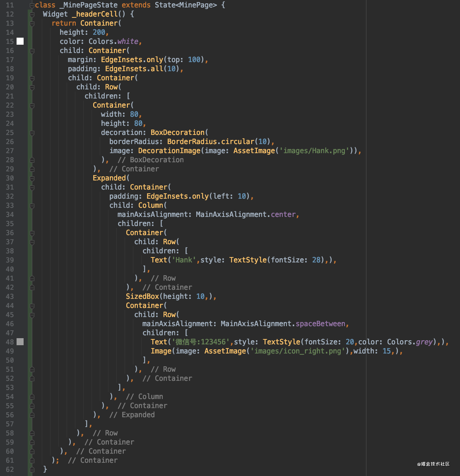
Task: Click 'Colors.grey' on line 48
Action: coord(410,342)
